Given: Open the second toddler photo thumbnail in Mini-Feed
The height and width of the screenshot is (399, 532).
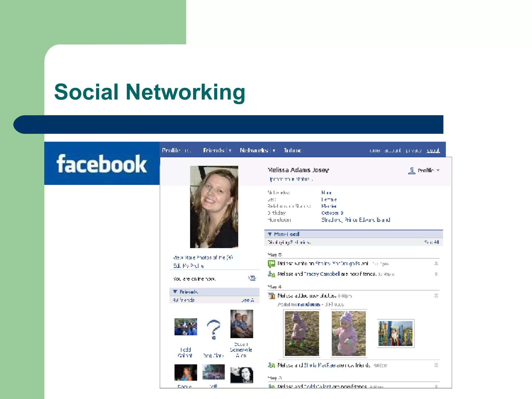Looking at the screenshot, I should coord(349,333).
